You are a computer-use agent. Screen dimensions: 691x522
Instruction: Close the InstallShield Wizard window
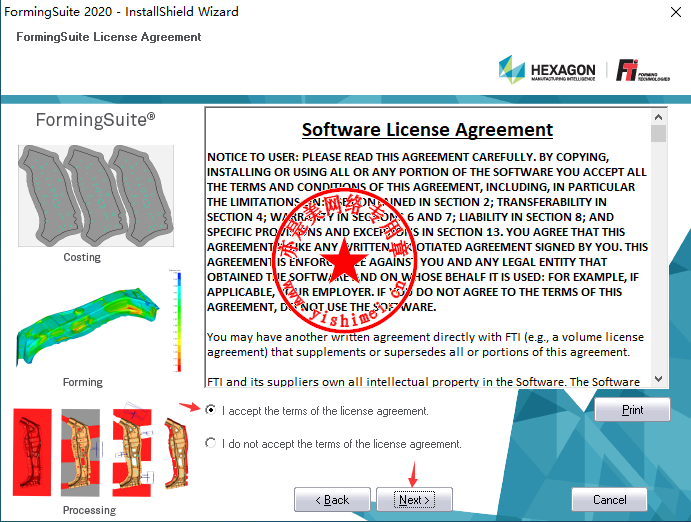pyautogui.click(x=676, y=12)
